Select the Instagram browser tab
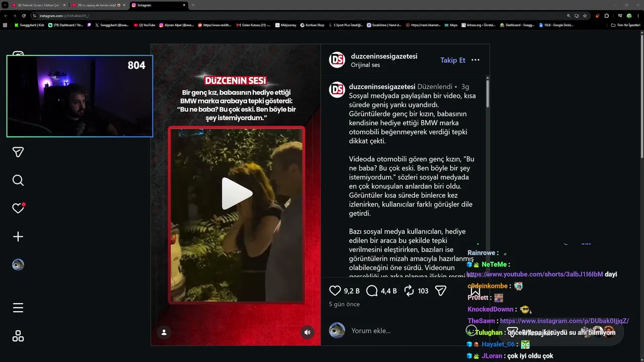 158,5
